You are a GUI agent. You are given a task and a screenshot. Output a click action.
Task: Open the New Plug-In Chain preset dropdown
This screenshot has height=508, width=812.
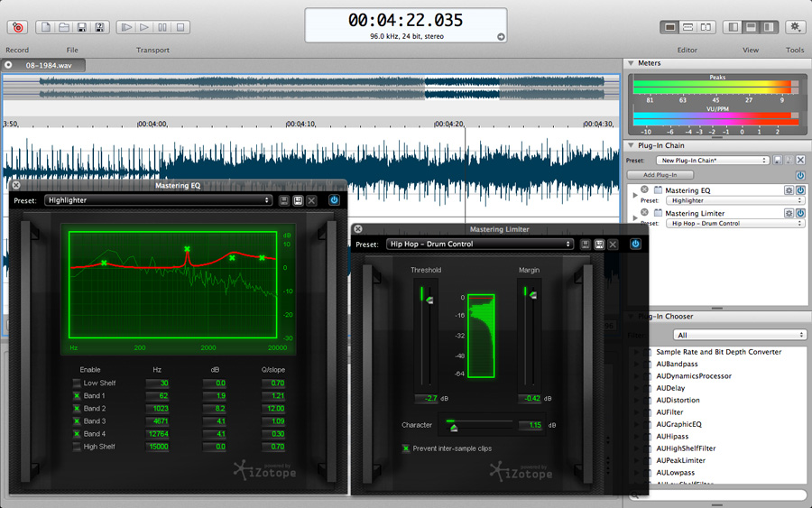pos(712,161)
